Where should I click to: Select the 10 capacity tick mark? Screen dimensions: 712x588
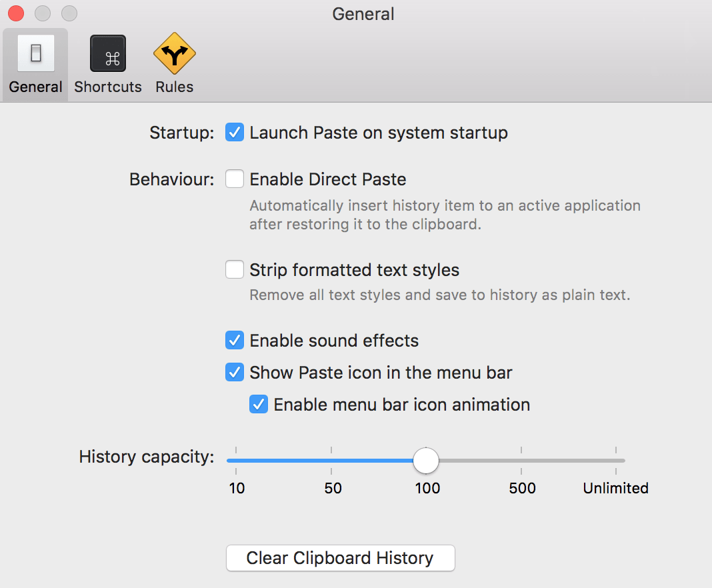click(x=237, y=488)
